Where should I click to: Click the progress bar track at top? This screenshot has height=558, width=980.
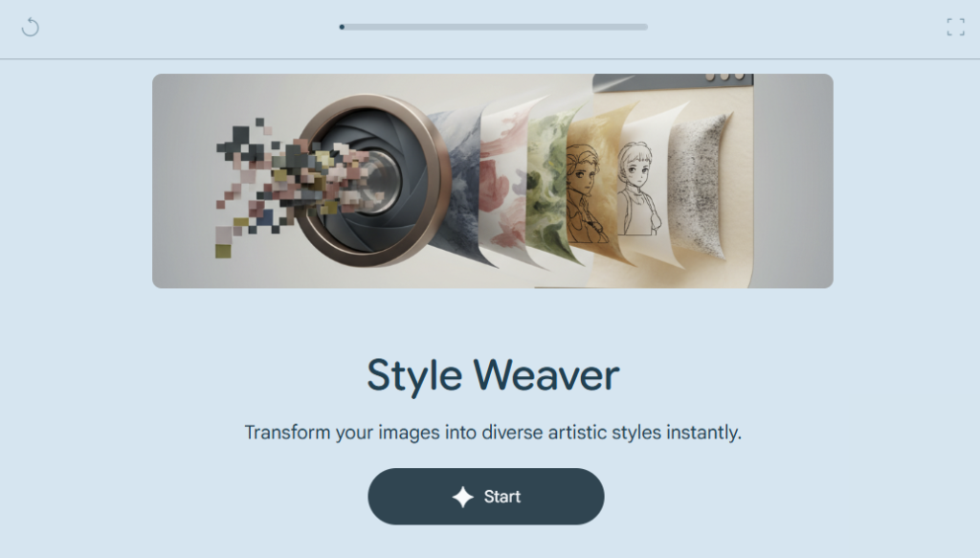493,27
